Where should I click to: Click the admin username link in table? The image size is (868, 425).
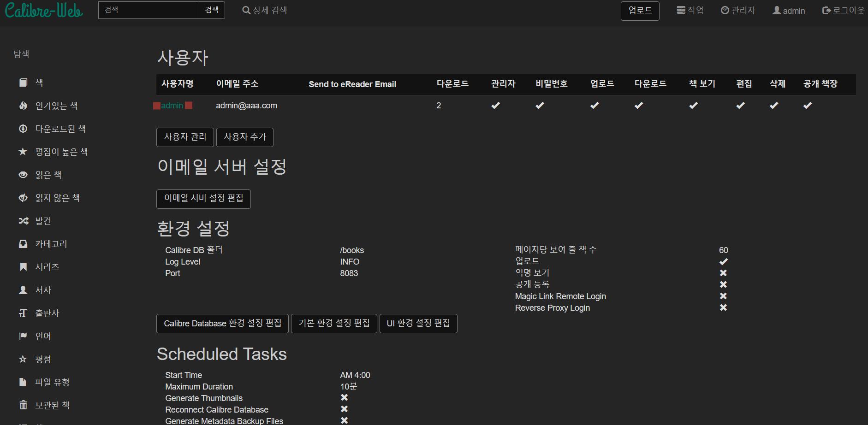tap(172, 106)
